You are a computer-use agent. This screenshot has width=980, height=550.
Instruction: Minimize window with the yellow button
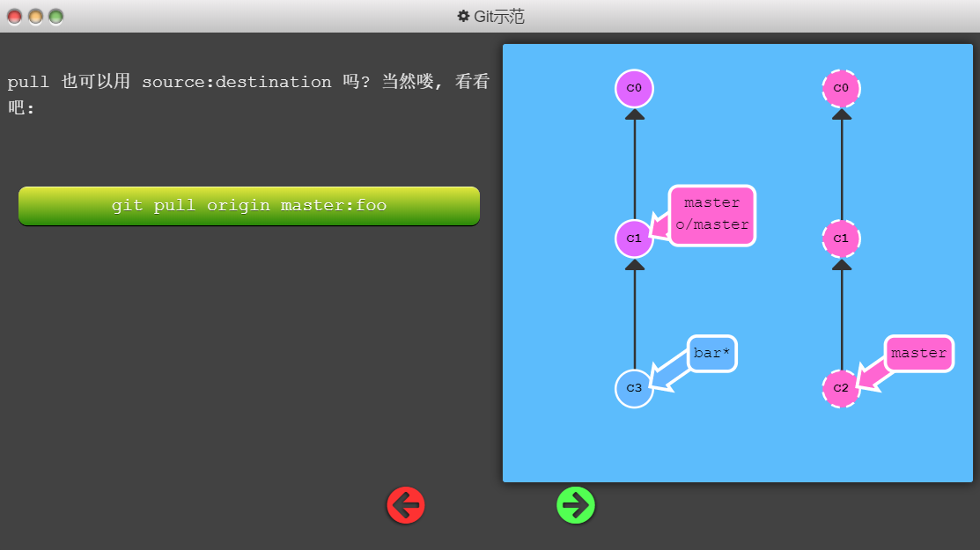click(35, 17)
